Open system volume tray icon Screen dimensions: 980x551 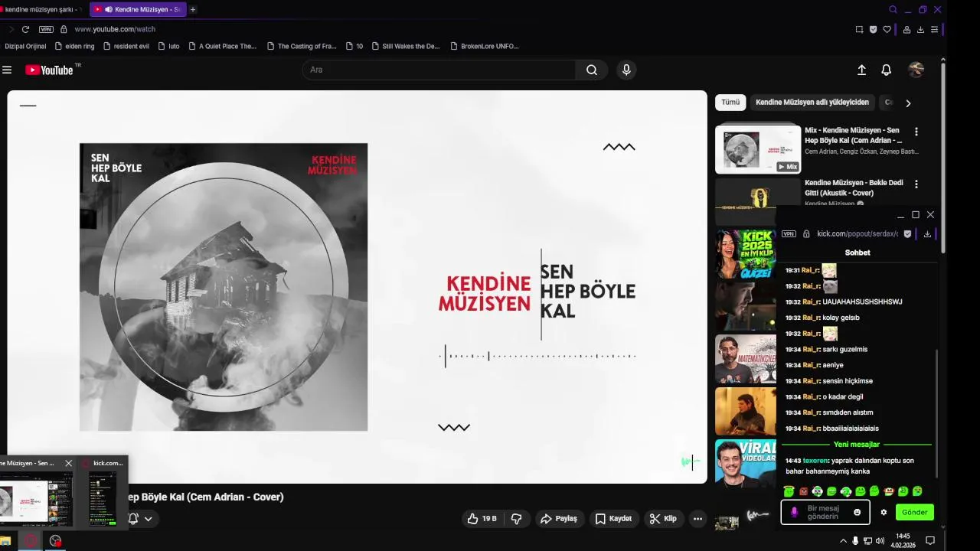tap(880, 541)
